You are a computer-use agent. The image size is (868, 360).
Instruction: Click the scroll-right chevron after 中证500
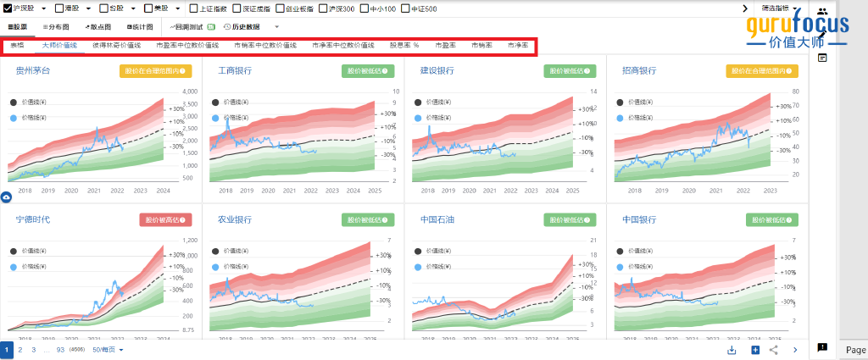(744, 8)
